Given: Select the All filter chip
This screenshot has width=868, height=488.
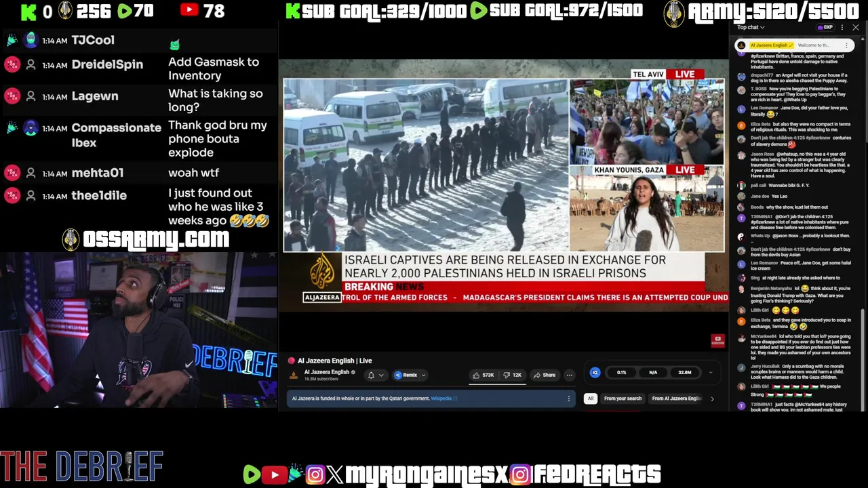Looking at the screenshot, I should click(x=591, y=399).
